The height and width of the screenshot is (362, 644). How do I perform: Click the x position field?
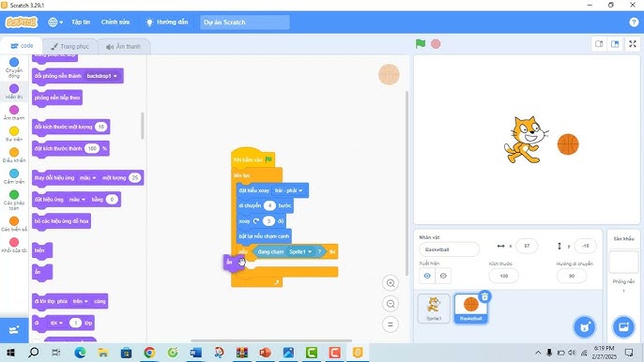(x=527, y=246)
